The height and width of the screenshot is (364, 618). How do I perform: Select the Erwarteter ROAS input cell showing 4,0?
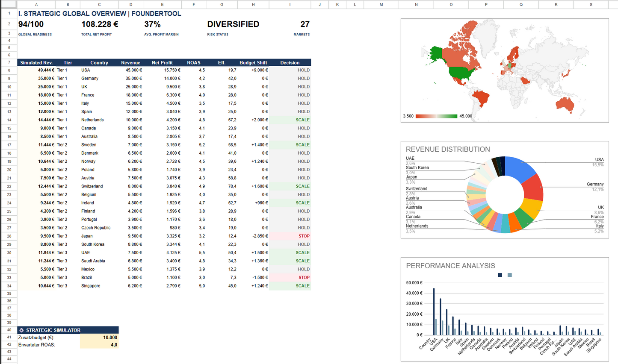click(x=99, y=345)
